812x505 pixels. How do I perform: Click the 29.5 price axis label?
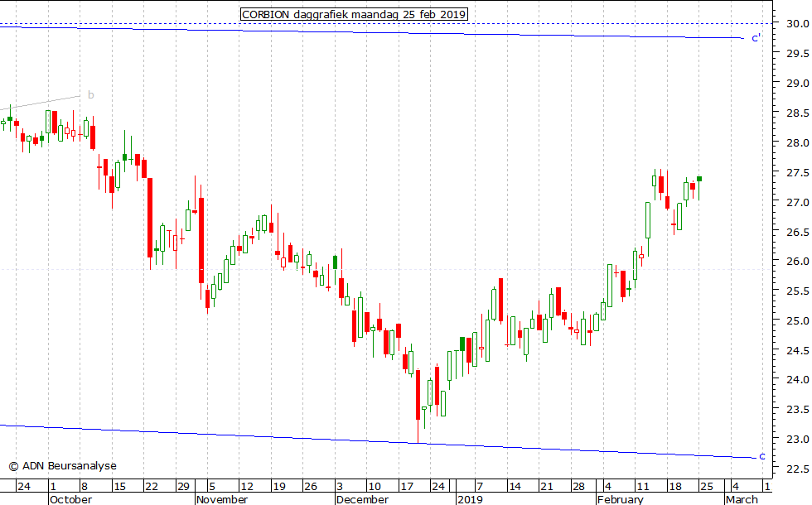click(x=797, y=53)
